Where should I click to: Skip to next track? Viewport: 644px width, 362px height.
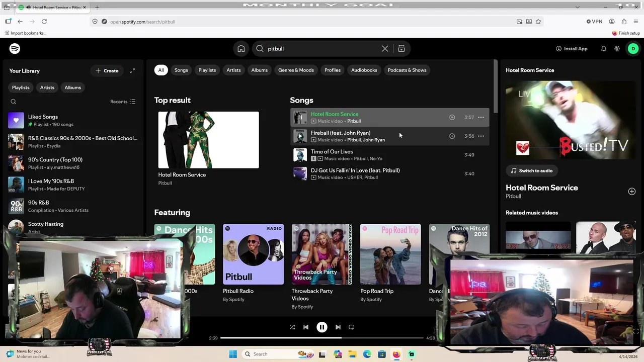tap(338, 327)
